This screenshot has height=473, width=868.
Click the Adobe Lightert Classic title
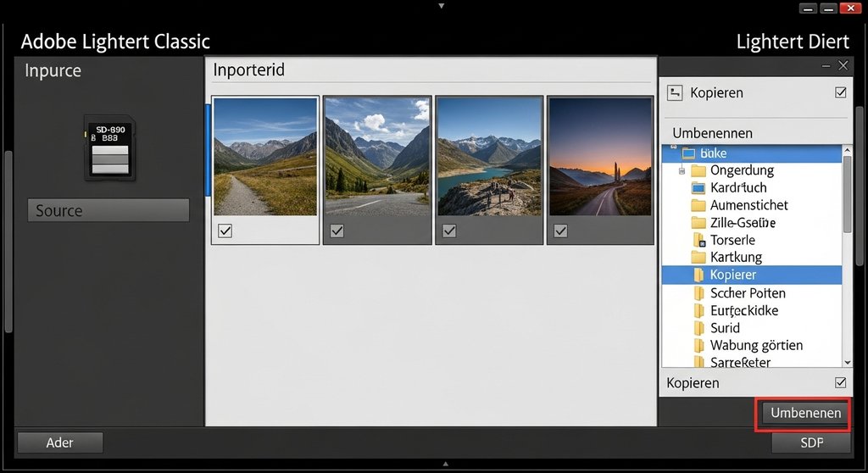115,42
